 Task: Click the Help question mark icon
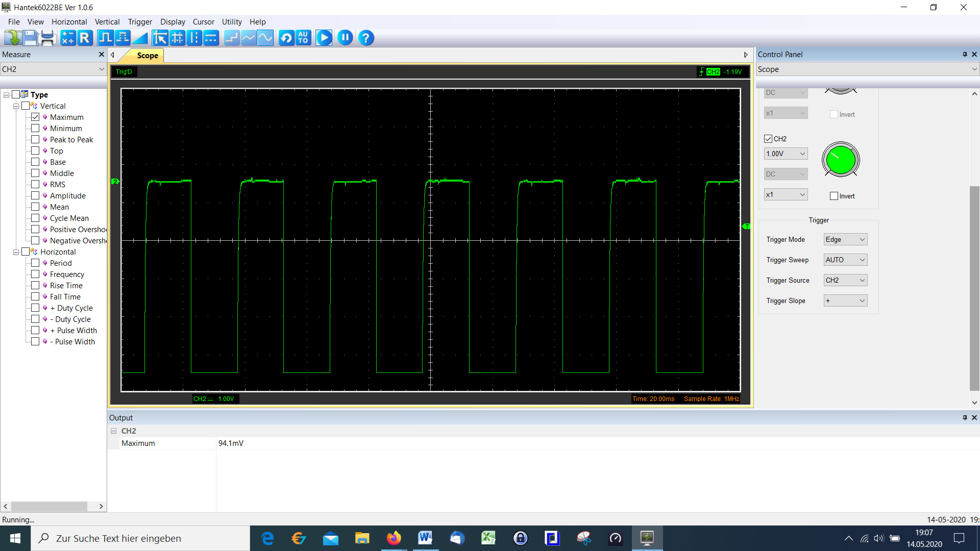click(x=366, y=38)
